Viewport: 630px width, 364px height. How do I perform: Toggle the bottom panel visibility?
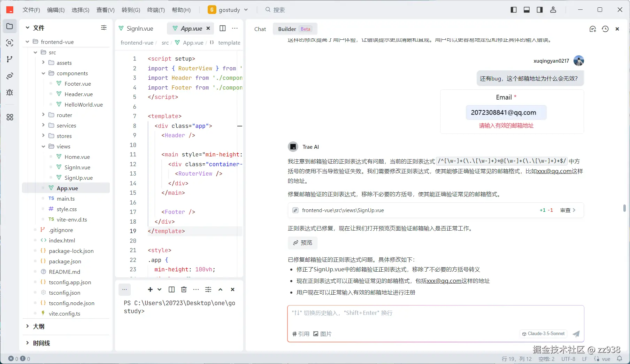tap(527, 10)
